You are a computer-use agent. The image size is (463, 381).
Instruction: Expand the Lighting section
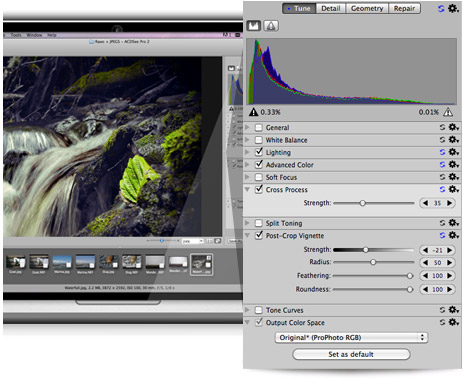point(247,152)
